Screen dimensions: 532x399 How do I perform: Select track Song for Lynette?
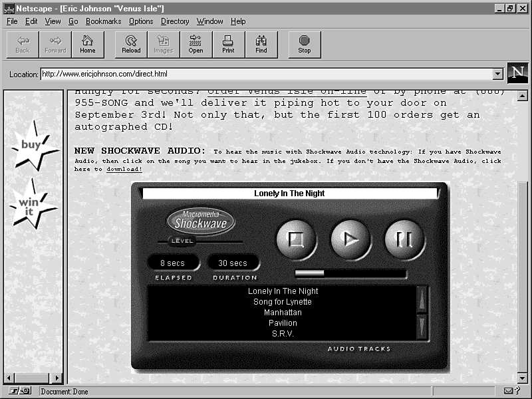282,302
